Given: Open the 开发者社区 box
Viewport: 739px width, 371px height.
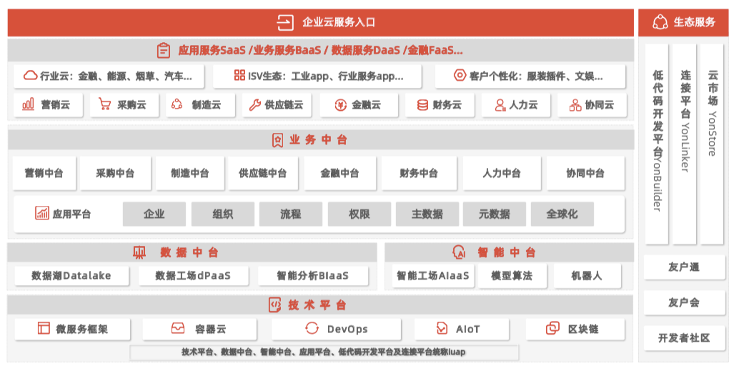Looking at the screenshot, I should point(684,338).
